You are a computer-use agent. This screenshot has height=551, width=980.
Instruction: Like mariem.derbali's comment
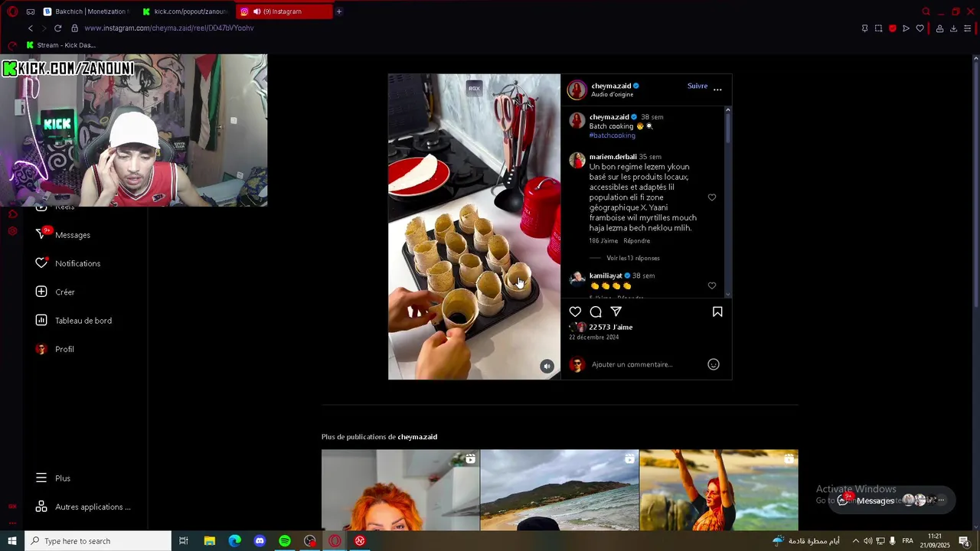712,197
